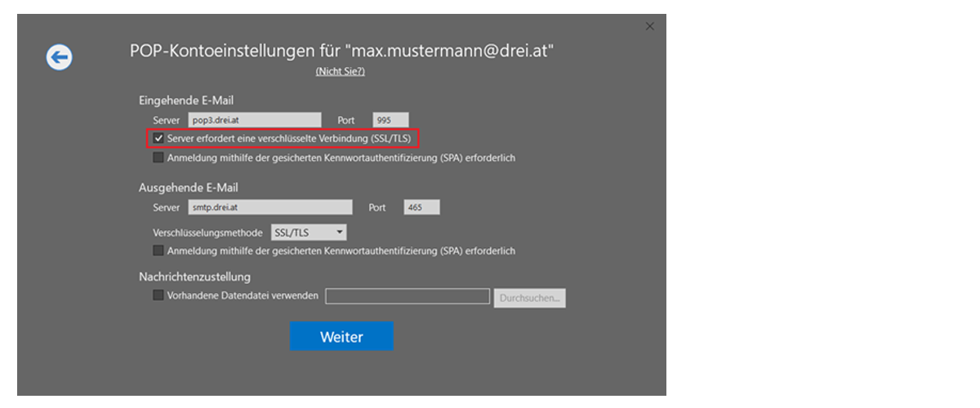Open the Verschlüsselungsmethode SSL/TLS dropdown
The height and width of the screenshot is (408, 980).
point(310,233)
